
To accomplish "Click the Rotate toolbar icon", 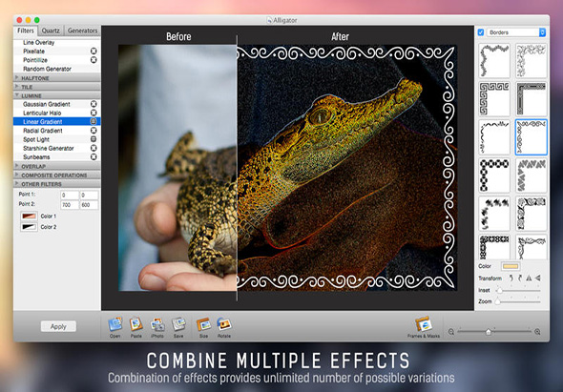I will coord(224,324).
